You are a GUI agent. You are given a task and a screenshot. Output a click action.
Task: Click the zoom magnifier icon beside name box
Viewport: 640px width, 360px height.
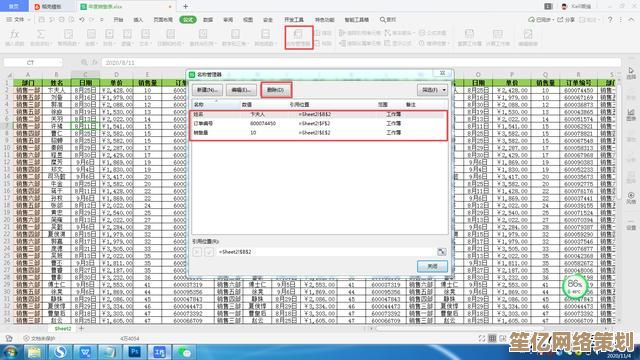click(84, 62)
